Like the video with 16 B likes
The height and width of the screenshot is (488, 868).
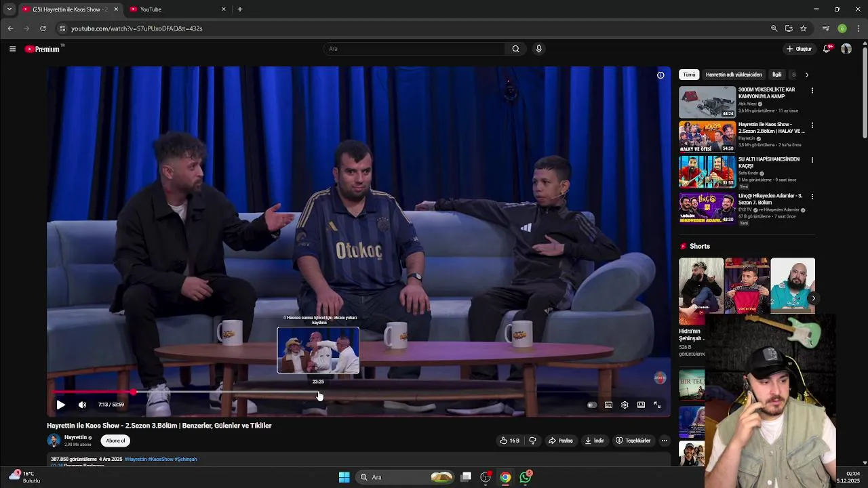point(509,441)
